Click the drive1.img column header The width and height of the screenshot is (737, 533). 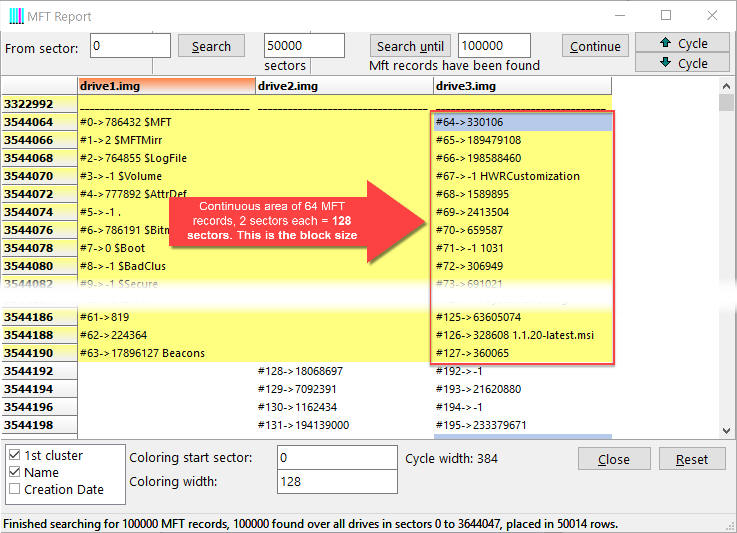pos(167,86)
